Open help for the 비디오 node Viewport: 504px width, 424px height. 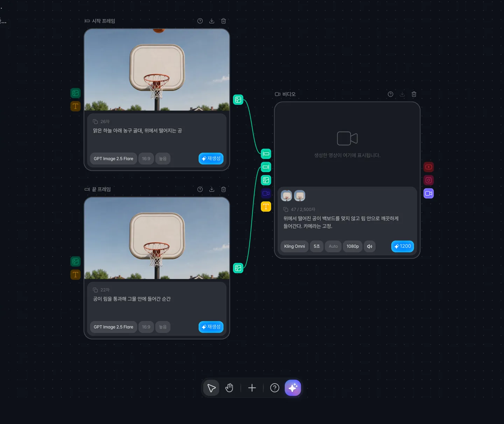coord(391,94)
